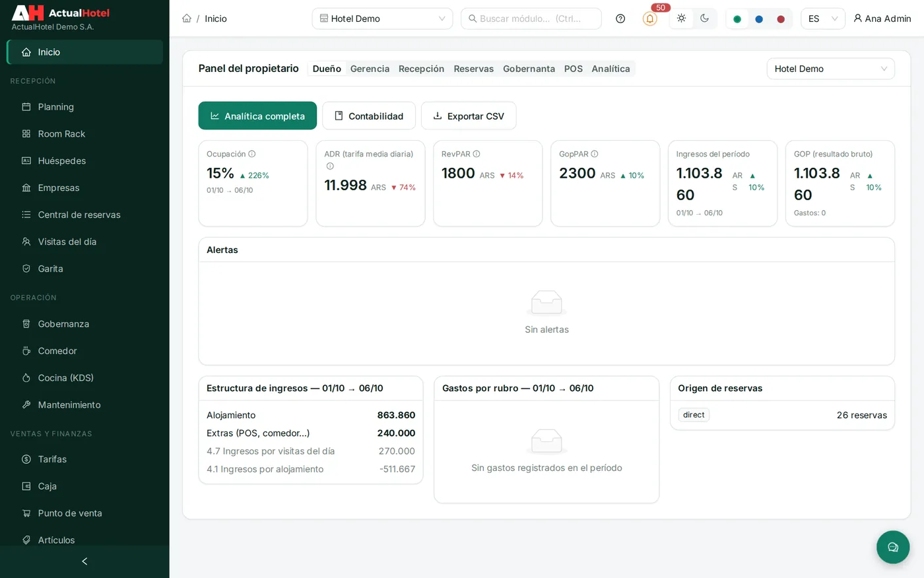Click the help question mark icon
The height and width of the screenshot is (578, 924).
pyautogui.click(x=620, y=18)
